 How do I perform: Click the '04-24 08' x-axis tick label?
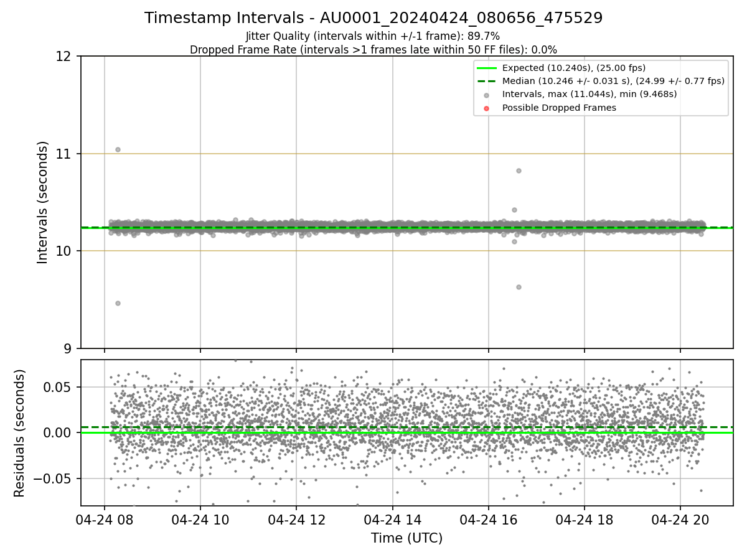(104, 520)
